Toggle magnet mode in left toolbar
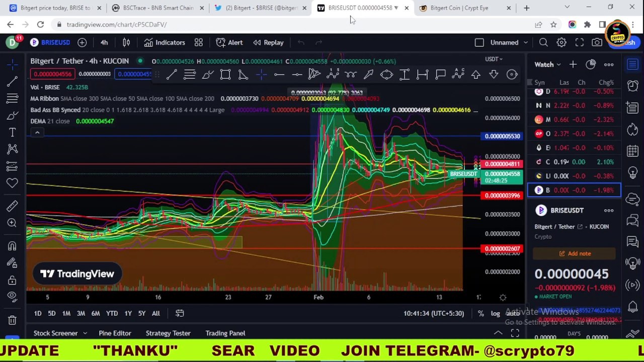Image resolution: width=644 pixels, height=362 pixels. pos(13,246)
